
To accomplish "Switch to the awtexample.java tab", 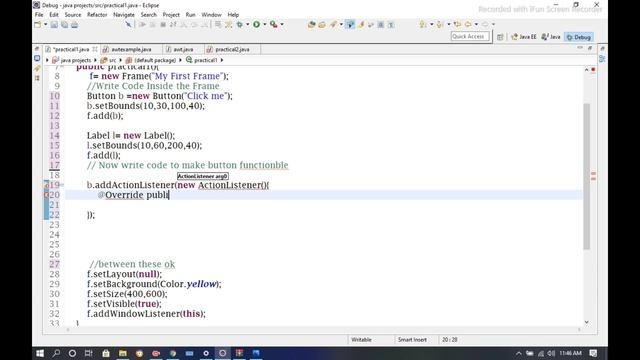I will click(131, 49).
